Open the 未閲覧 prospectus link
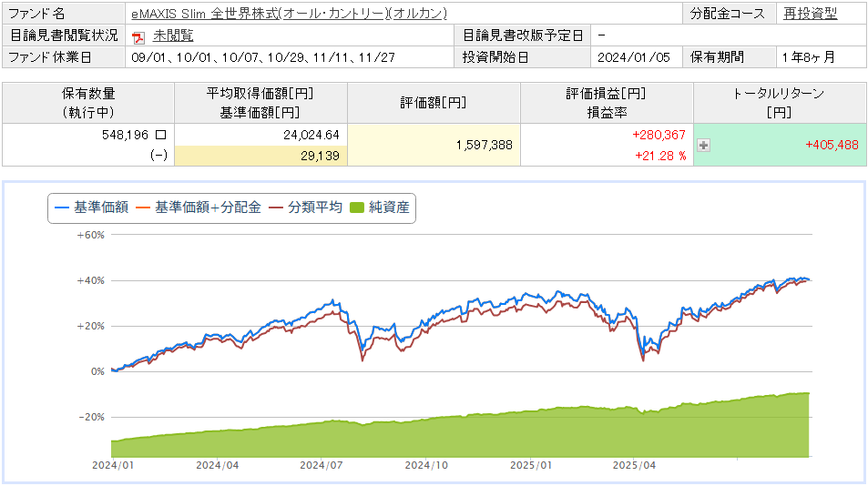 point(173,35)
